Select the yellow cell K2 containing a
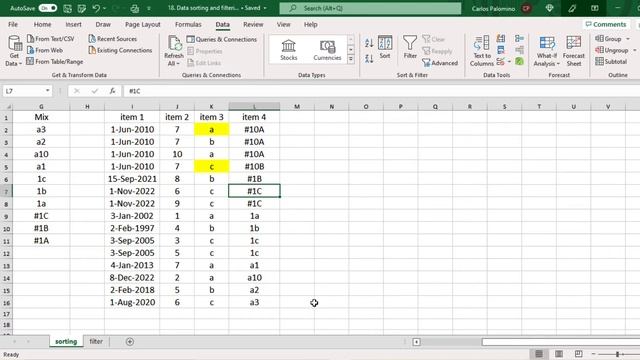The width and height of the screenshot is (640, 360). pos(211,129)
